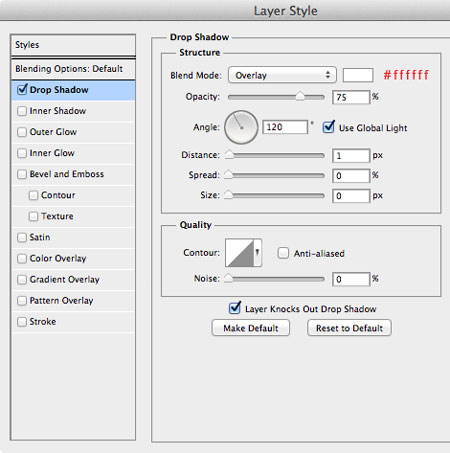Image resolution: width=450 pixels, height=453 pixels.
Task: Open the Styles panel entry
Action: coord(73,45)
